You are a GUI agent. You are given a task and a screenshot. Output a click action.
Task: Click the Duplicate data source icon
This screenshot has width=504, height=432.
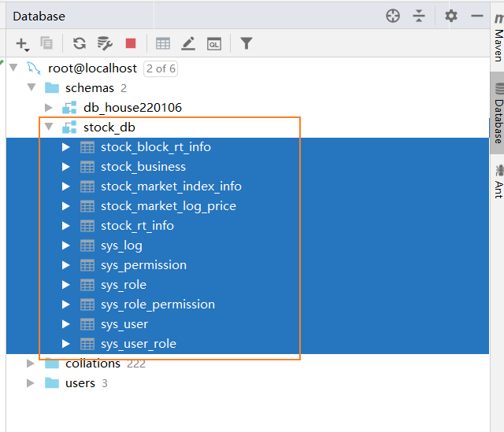click(46, 43)
